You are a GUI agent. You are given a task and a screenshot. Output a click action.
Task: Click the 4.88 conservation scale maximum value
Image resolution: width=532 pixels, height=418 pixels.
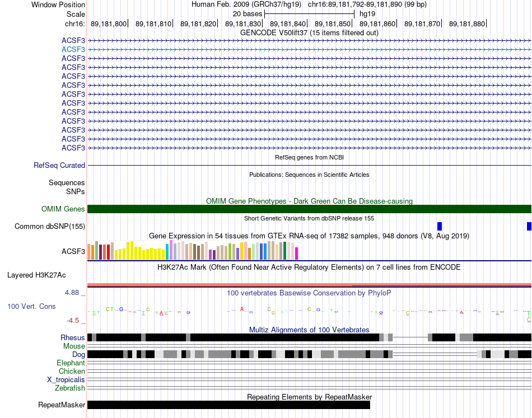pos(72,293)
